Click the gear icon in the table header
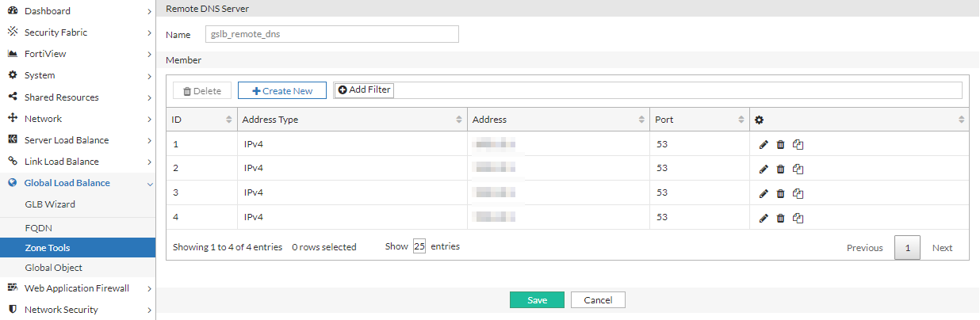The height and width of the screenshot is (320, 980). coord(759,120)
